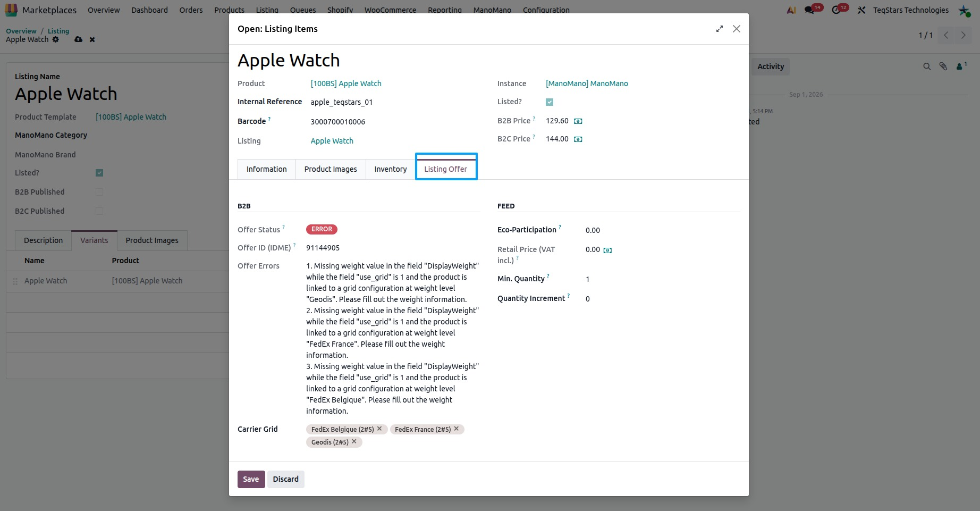The height and width of the screenshot is (511, 980).
Task: Select the Listing Offer tab
Action: click(446, 169)
